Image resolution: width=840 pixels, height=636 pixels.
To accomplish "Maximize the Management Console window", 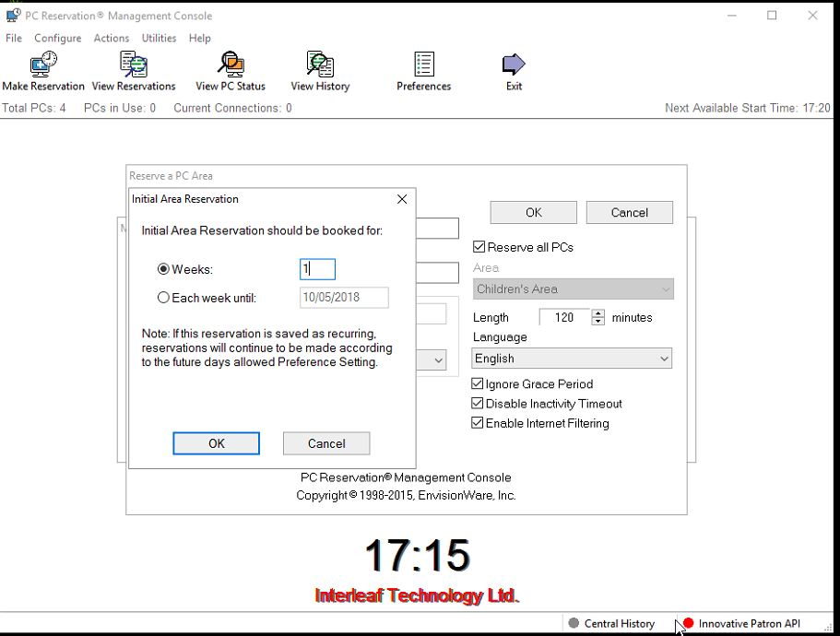I will click(772, 16).
